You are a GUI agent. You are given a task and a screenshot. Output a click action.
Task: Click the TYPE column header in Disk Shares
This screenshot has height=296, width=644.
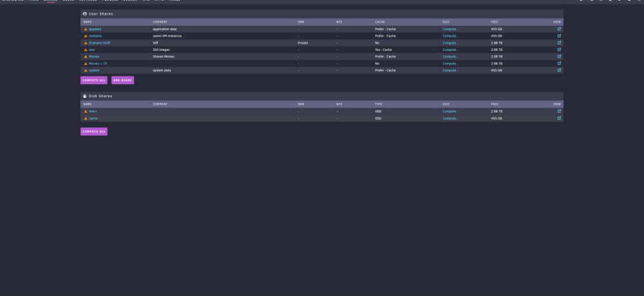[379, 104]
